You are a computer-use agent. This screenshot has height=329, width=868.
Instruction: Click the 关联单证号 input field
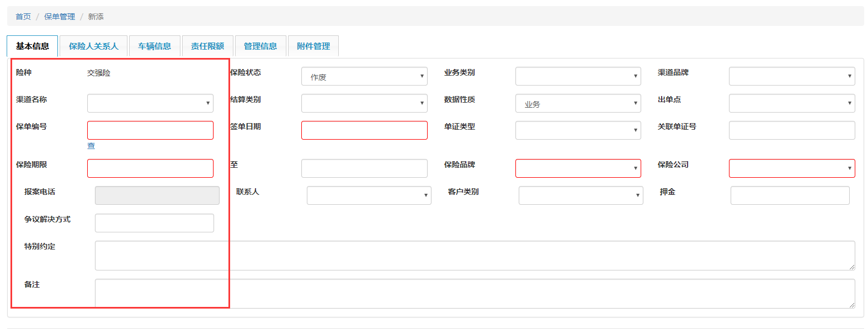(792, 130)
